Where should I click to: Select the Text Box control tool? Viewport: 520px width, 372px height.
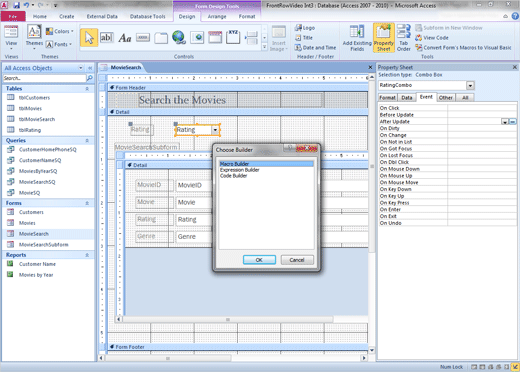pos(107,38)
